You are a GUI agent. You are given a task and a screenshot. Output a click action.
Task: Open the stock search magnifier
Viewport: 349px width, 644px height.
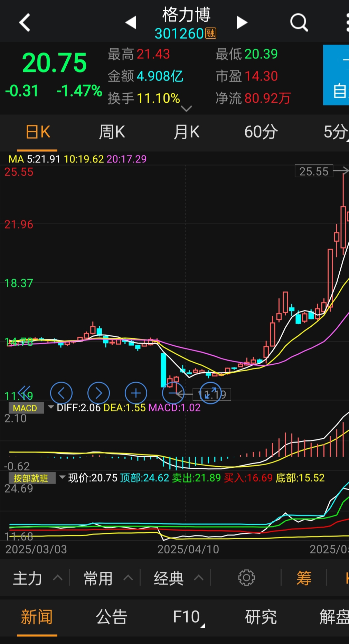point(299,23)
